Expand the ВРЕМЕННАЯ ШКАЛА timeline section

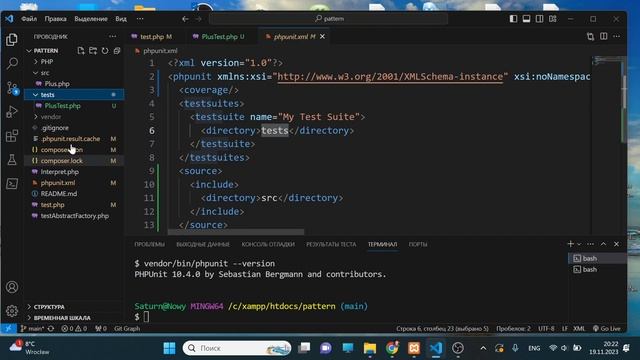pyautogui.click(x=29, y=318)
